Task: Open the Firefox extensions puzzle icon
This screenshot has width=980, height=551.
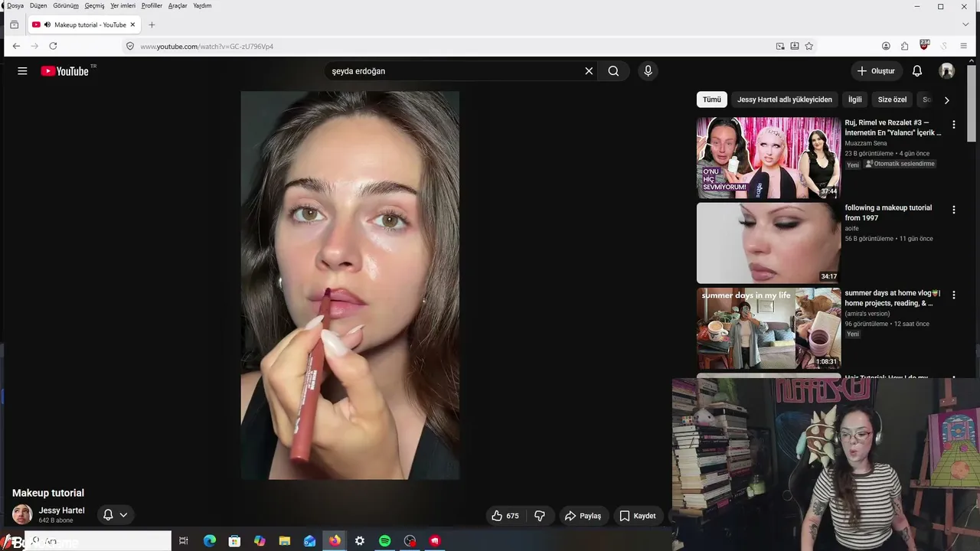Action: click(905, 46)
